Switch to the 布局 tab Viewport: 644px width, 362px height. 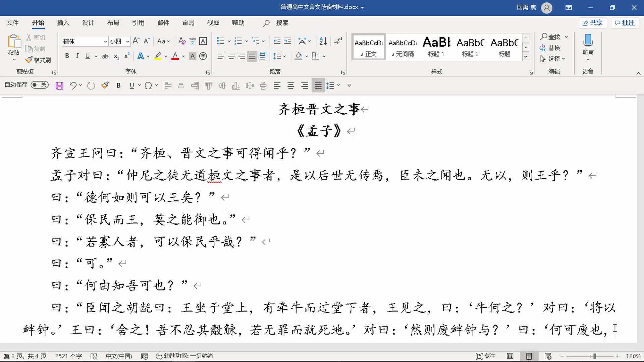click(x=113, y=23)
